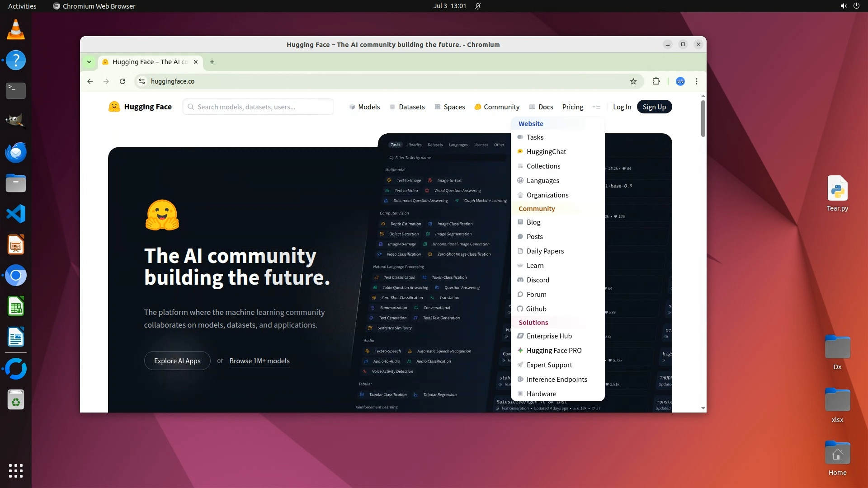Reload the huggingface.co page
Screen dimensions: 868x488
tap(122, 81)
